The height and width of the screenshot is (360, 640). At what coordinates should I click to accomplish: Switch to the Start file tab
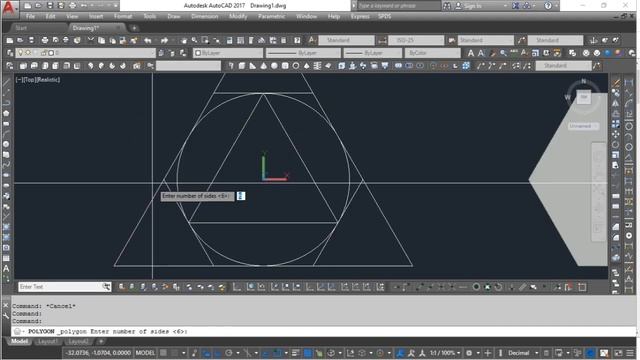pyautogui.click(x=21, y=28)
